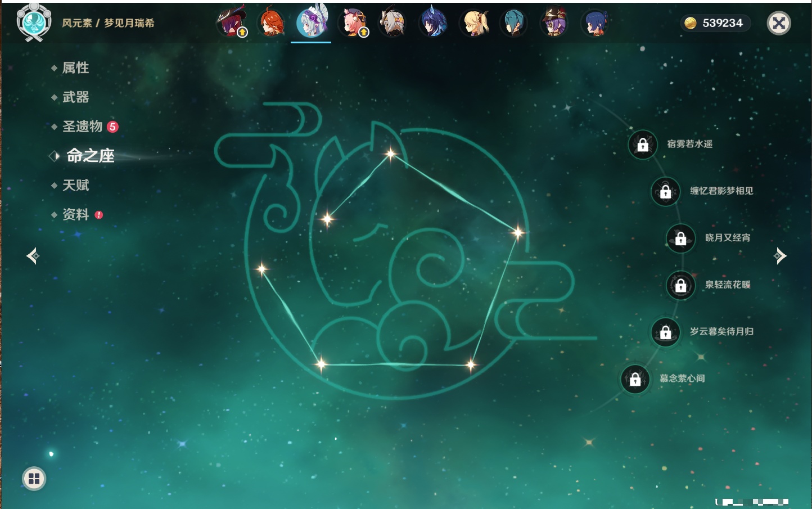Click the lock icon for 晓月又经宵

[x=680, y=238]
